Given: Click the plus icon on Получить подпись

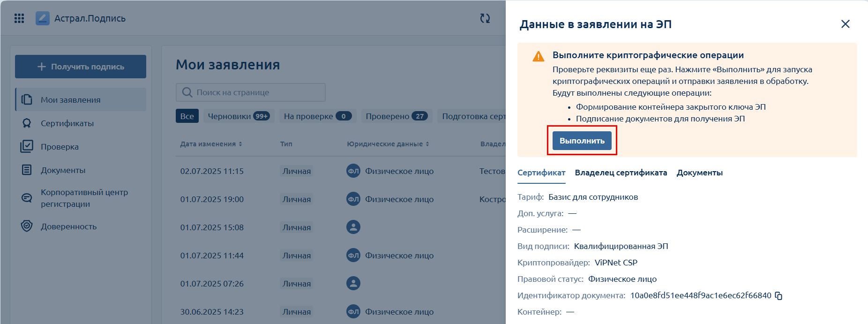Looking at the screenshot, I should pyautogui.click(x=42, y=67).
